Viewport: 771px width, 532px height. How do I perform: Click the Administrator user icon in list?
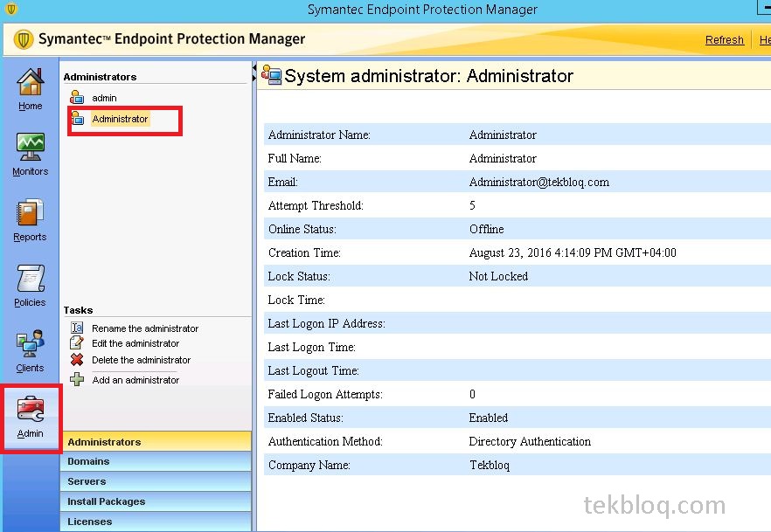[x=78, y=118]
